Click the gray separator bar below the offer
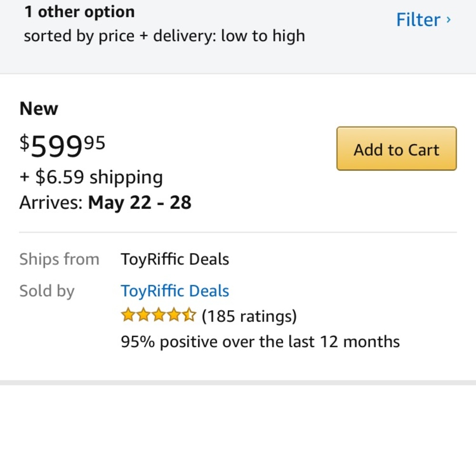The image size is (476, 476). [238, 383]
